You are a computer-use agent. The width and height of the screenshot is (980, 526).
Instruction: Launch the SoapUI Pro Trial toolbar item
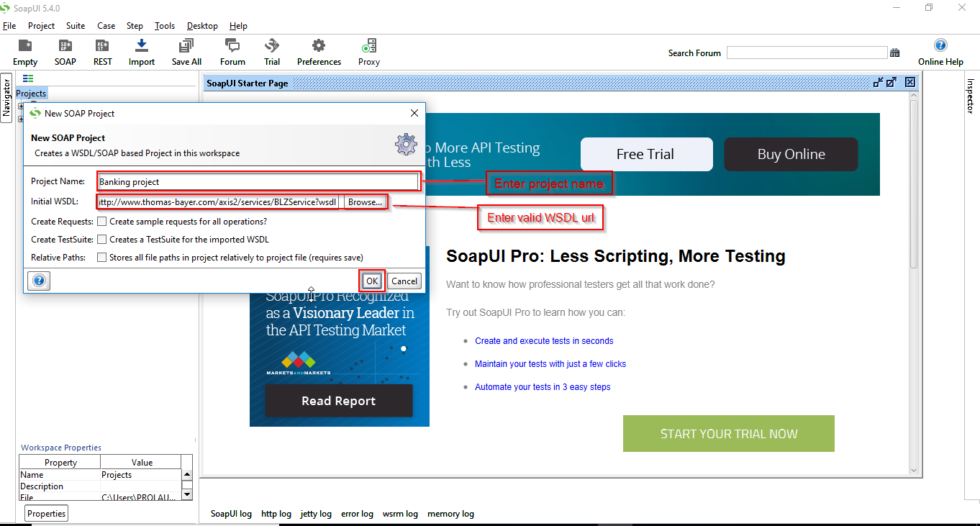pos(271,50)
